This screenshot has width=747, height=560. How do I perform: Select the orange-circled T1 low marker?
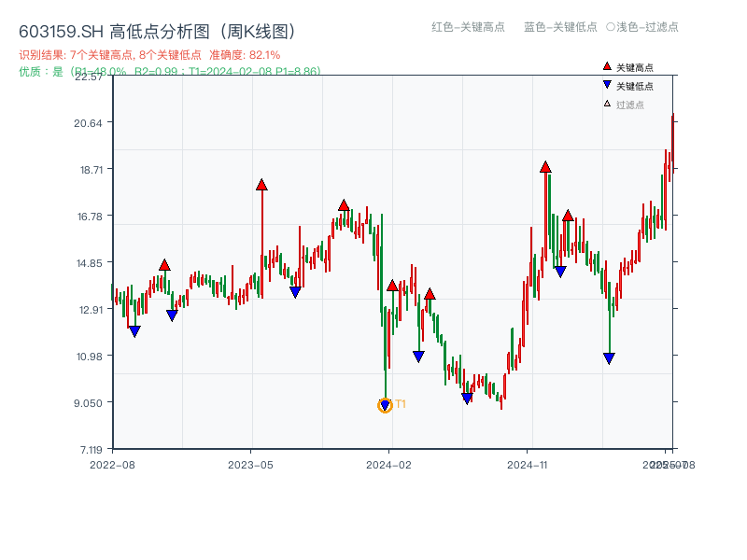tap(385, 405)
